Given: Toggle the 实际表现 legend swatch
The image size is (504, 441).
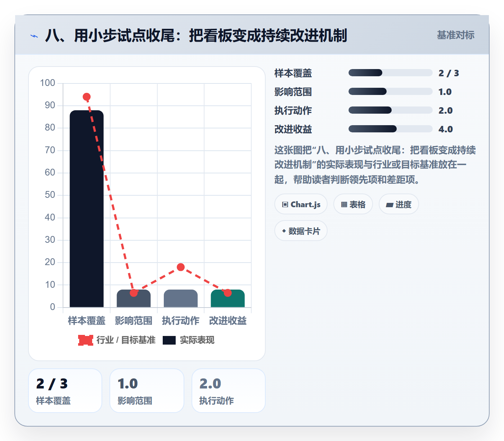Looking at the screenshot, I should 169,340.
